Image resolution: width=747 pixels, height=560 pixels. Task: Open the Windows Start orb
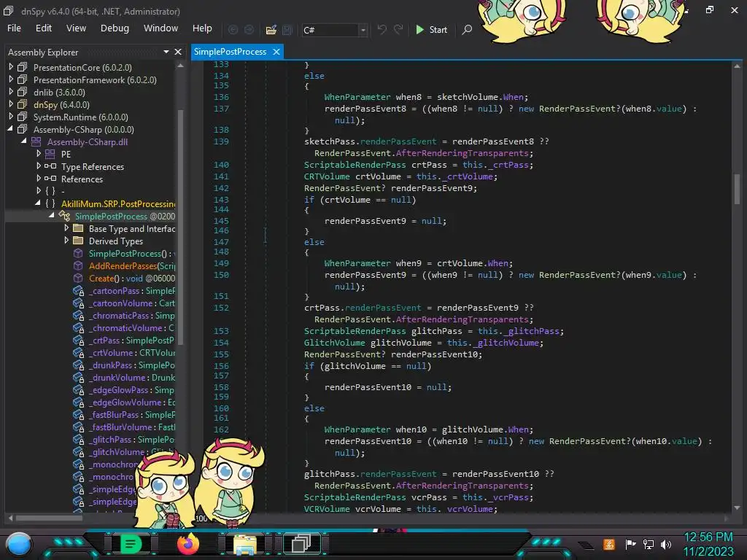[19, 545]
